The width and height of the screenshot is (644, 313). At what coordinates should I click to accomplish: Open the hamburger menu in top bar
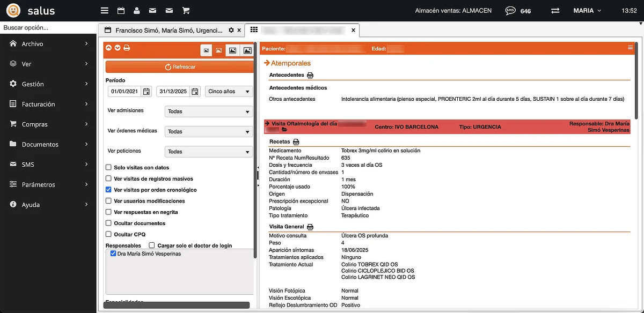(105, 11)
